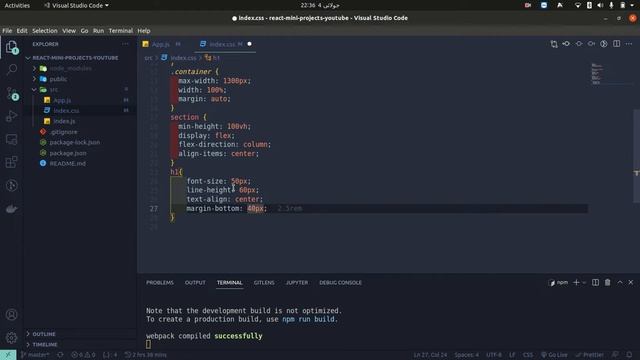Click the Open Changes icon in editor toolbar
The height and width of the screenshot is (360, 640).
click(x=554, y=44)
